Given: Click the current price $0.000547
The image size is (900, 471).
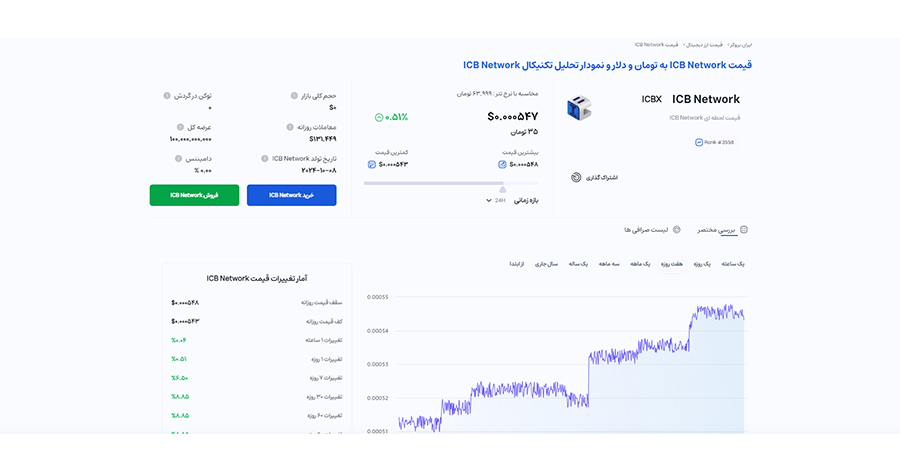Looking at the screenshot, I should (513, 116).
